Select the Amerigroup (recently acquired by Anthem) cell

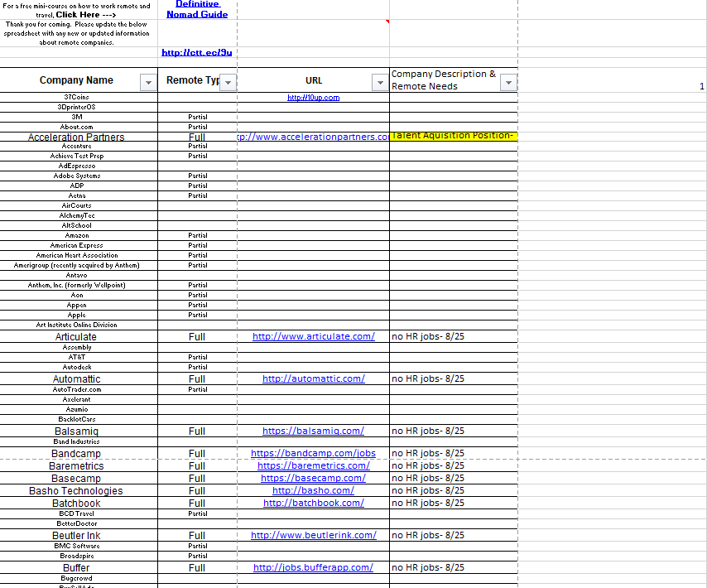(x=77, y=265)
